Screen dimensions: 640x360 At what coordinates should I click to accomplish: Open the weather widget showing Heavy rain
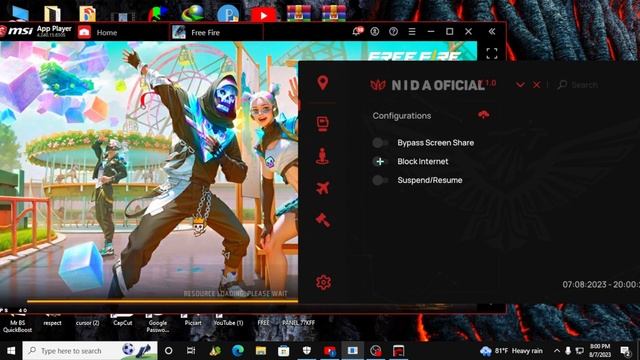512,351
